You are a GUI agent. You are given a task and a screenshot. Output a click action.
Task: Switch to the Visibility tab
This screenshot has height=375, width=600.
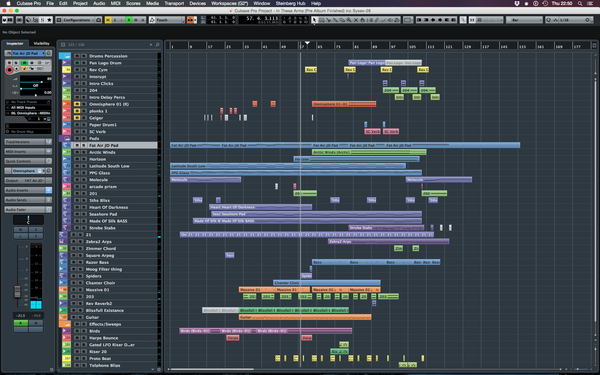tap(41, 44)
